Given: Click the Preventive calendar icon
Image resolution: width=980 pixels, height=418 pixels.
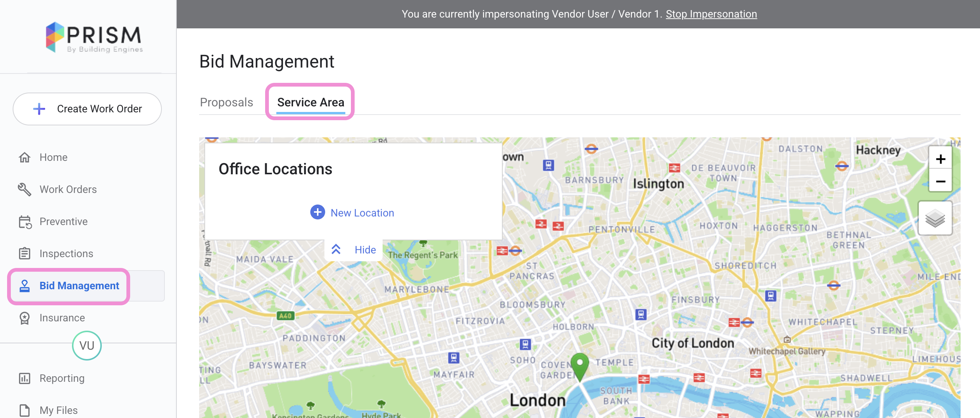Looking at the screenshot, I should tap(25, 222).
